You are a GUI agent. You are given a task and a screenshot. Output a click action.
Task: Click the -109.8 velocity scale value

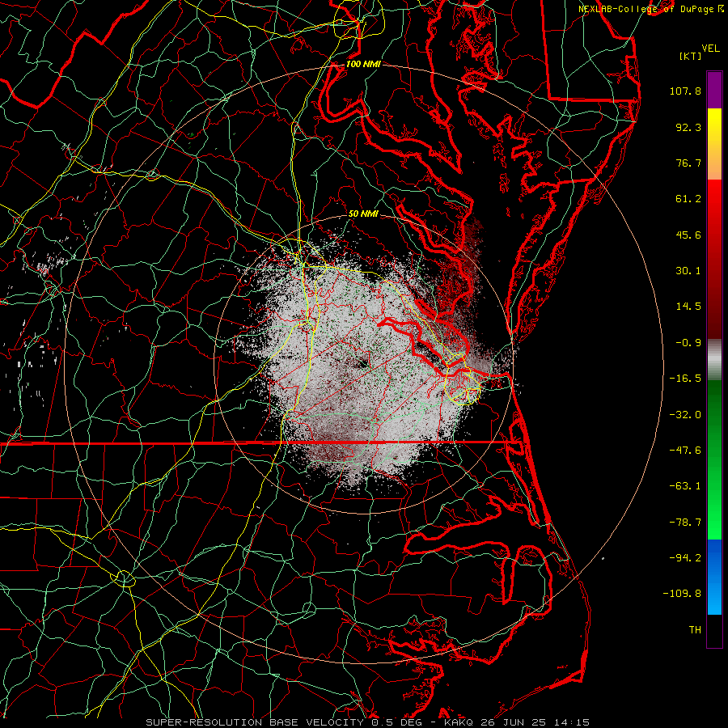[683, 594]
